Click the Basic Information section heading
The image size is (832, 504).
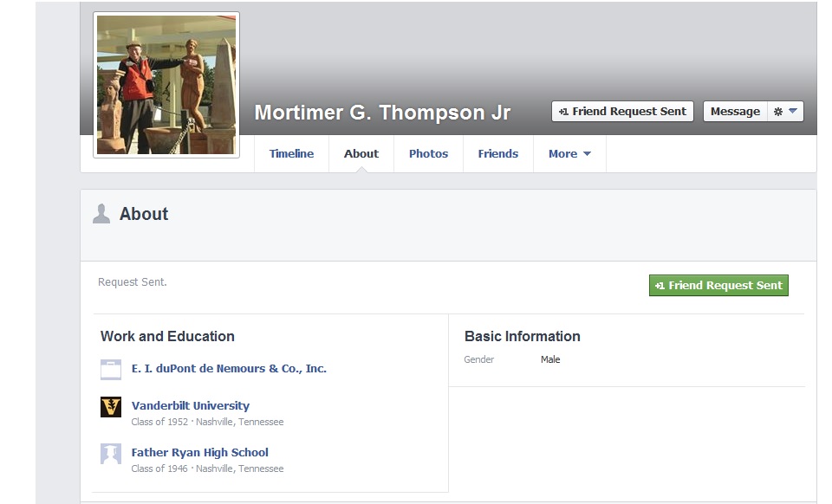pos(523,337)
